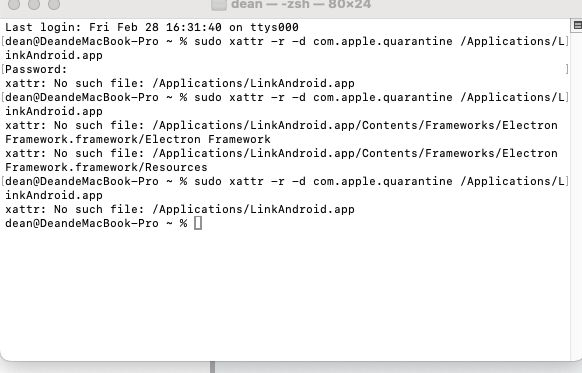Click the final "dean@DeandeMacBook-Pro ~ %" prompt text
Viewport: 582px width, 373px height.
96,223
